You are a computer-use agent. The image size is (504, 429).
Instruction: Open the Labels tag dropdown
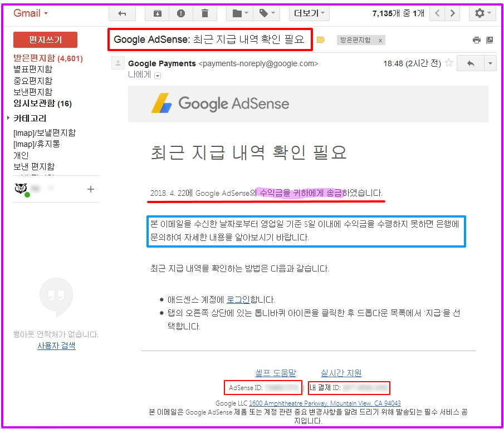click(x=266, y=13)
